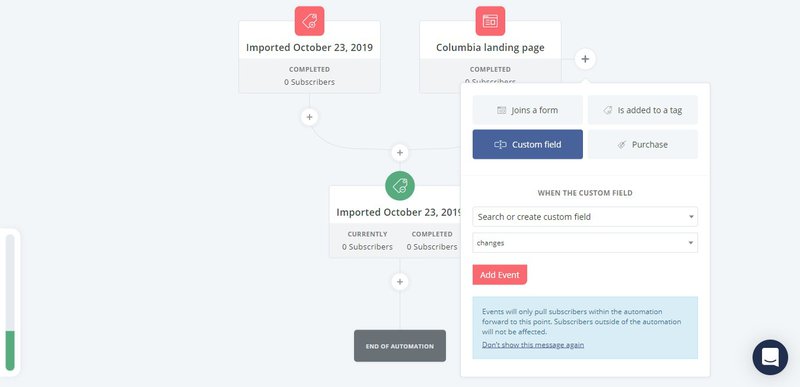Screen dimensions: 800x387
Task: Click the plus above End of Automation
Action: (x=399, y=282)
